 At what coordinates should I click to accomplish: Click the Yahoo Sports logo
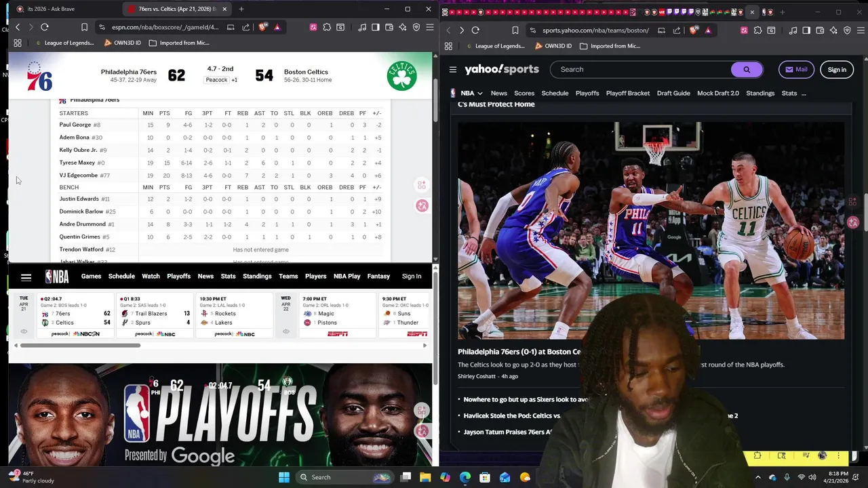(502, 69)
